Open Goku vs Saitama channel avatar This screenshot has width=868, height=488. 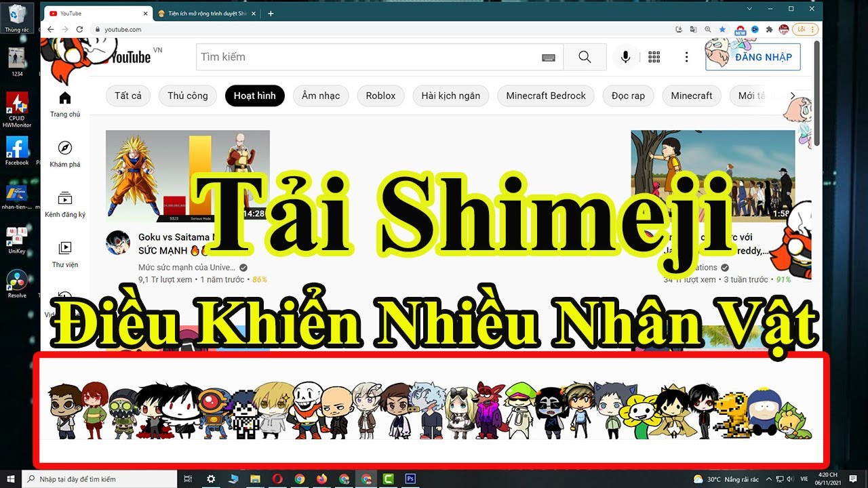pos(118,243)
